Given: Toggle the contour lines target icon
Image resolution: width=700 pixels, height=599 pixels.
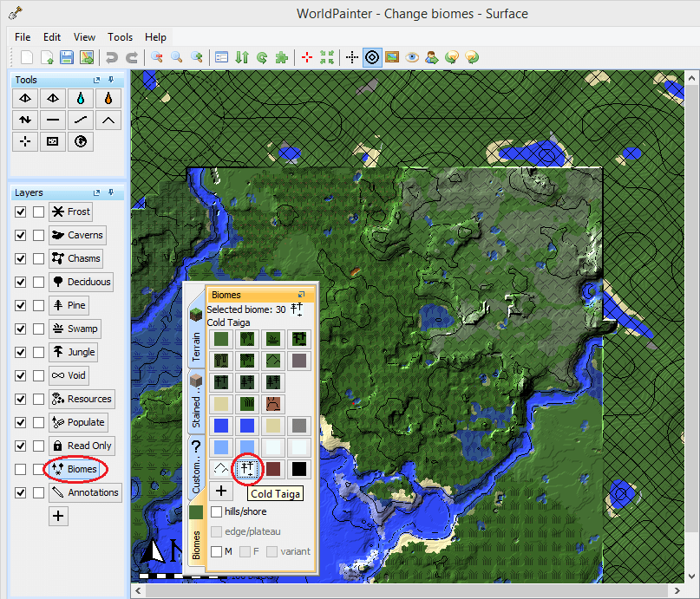Looking at the screenshot, I should tap(372, 57).
